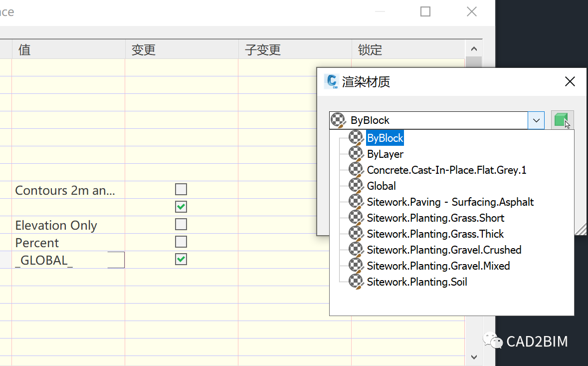Viewport: 588px width, 366px height.
Task: Choose Concrete.Cast-In-Place.Flat.Grey.1 material
Action: click(447, 170)
